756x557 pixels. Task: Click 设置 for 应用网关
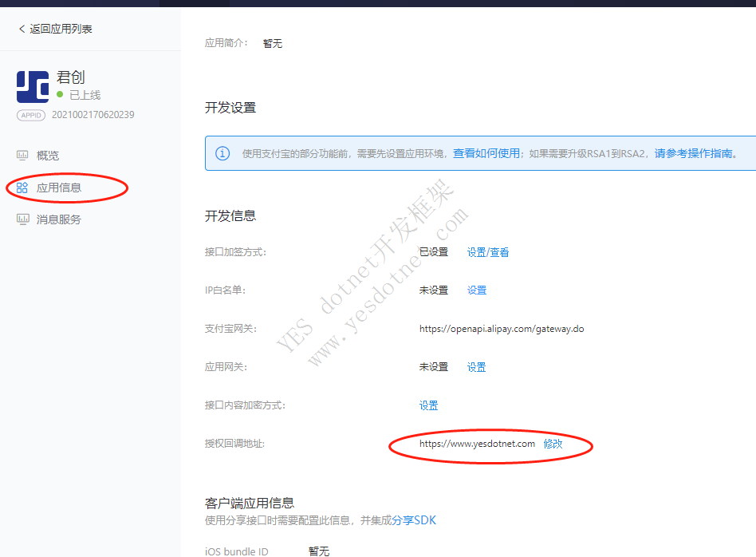click(476, 367)
